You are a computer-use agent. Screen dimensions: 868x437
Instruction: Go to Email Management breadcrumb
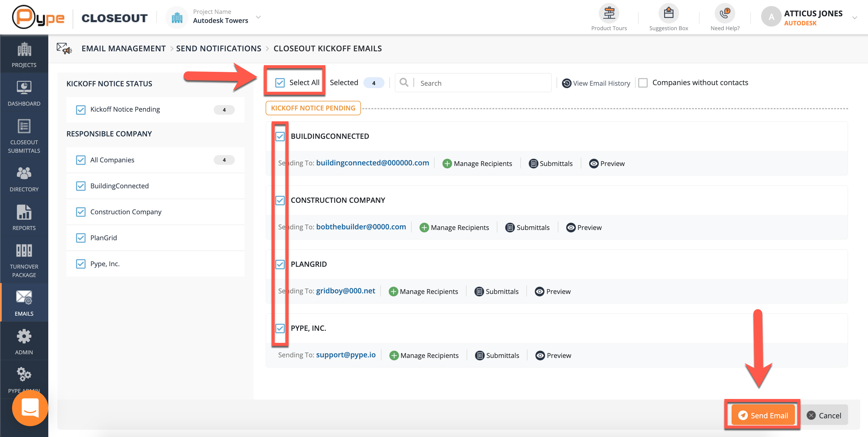click(123, 49)
